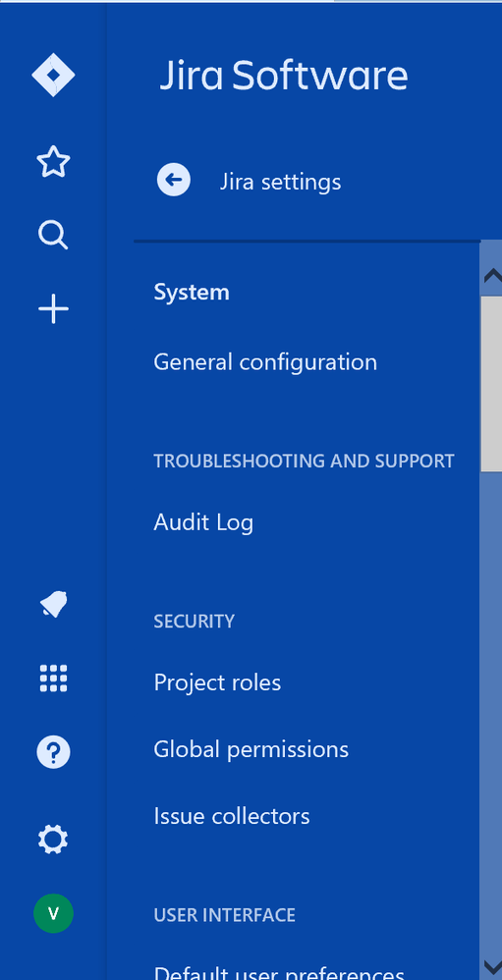
Task: Click the System heading
Action: [192, 293]
